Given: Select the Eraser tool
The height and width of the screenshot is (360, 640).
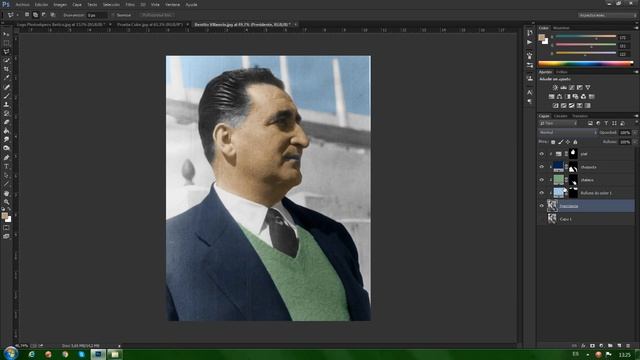Looking at the screenshot, I should click(x=6, y=122).
